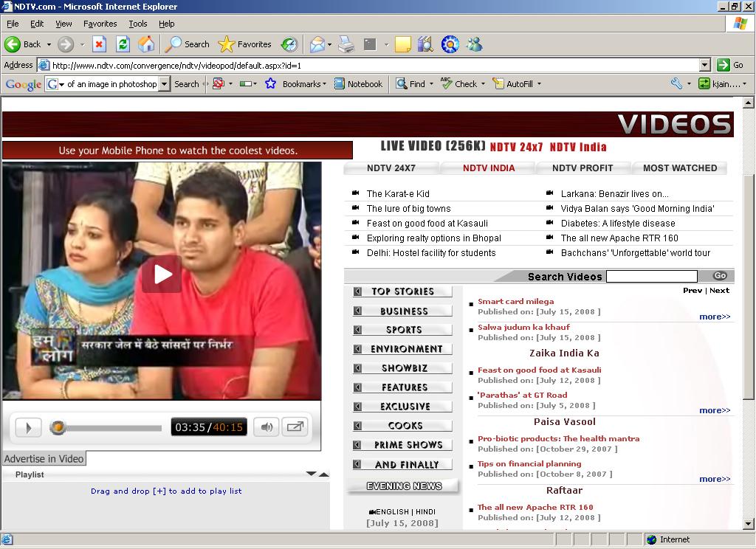This screenshot has height=549, width=756.
Task: Click the Search Videos input field
Action: point(651,276)
